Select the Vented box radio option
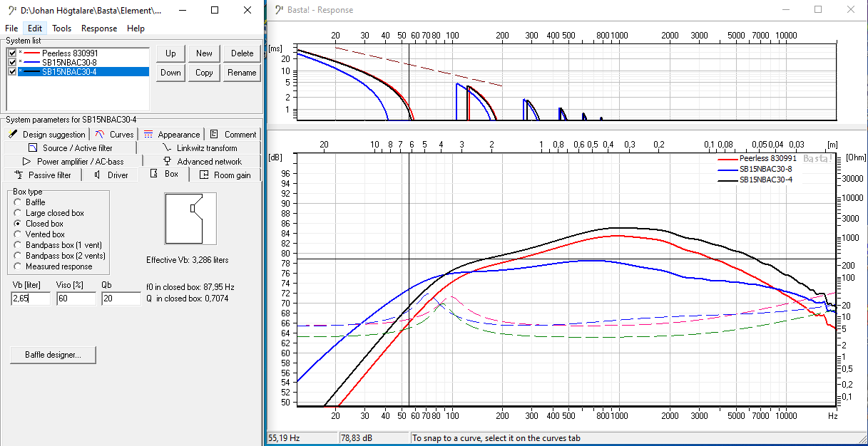Viewport: 868px width, 446px height. tap(19, 234)
